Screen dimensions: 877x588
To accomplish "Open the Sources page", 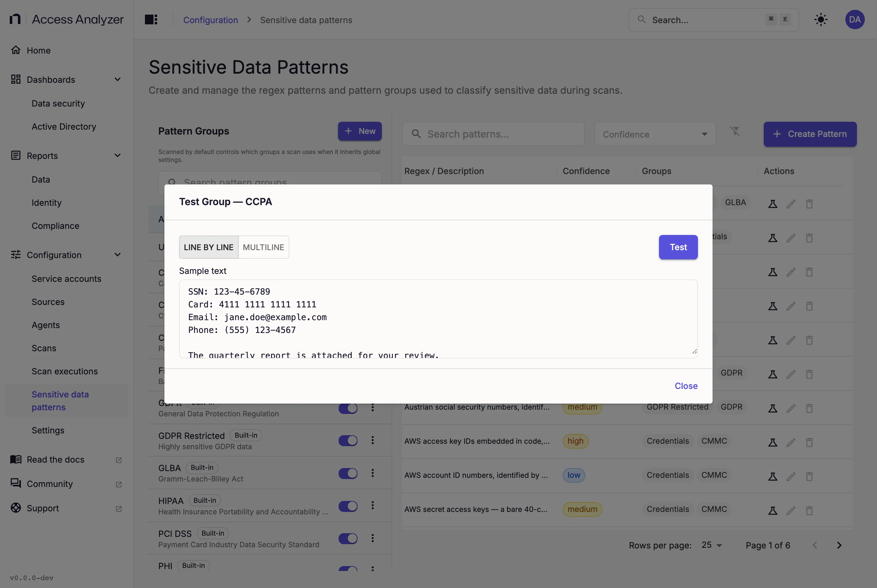I will 48,302.
